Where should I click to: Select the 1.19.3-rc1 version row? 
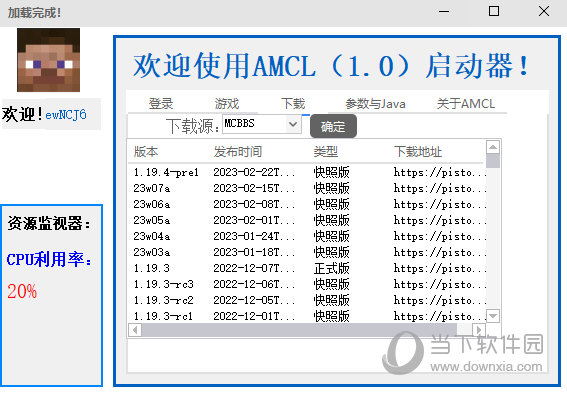pos(307,316)
